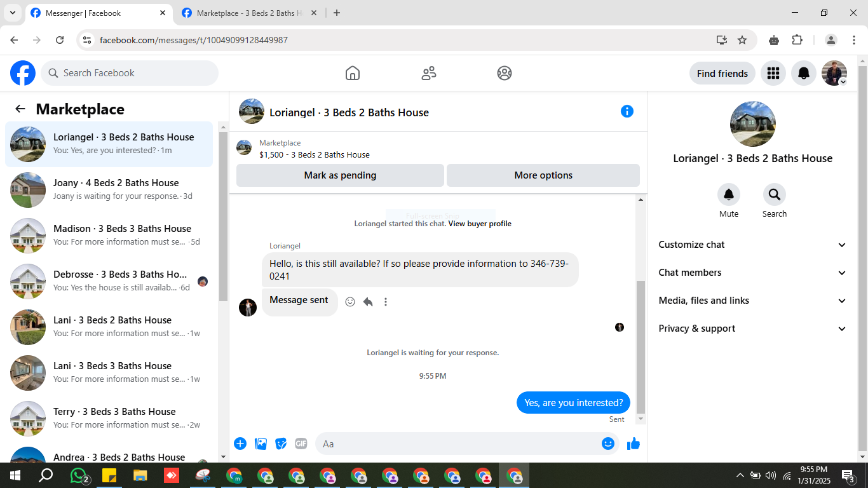Open WhatsApp from the taskbar
The height and width of the screenshot is (488, 868).
tap(78, 475)
